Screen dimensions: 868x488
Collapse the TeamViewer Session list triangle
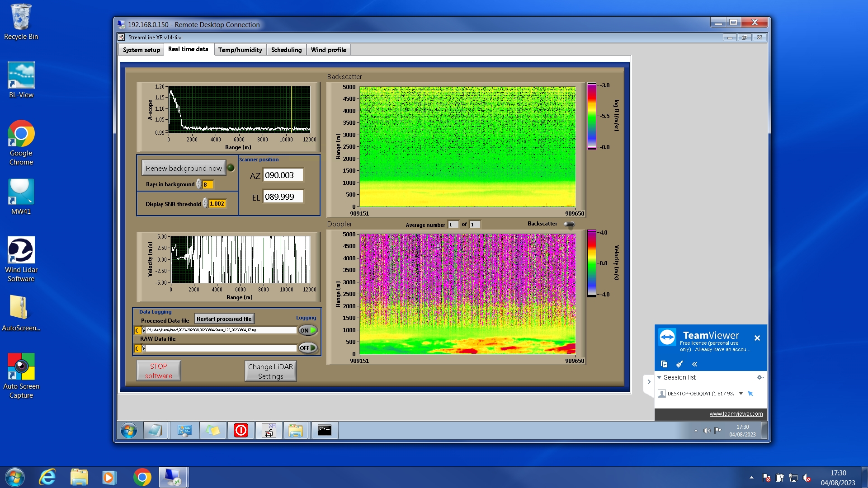pos(659,377)
